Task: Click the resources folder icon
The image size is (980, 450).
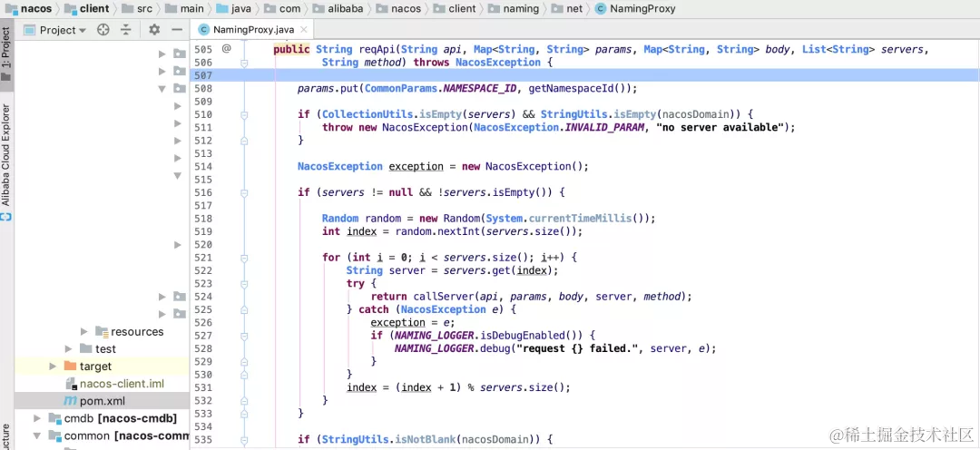Action: click(x=102, y=331)
